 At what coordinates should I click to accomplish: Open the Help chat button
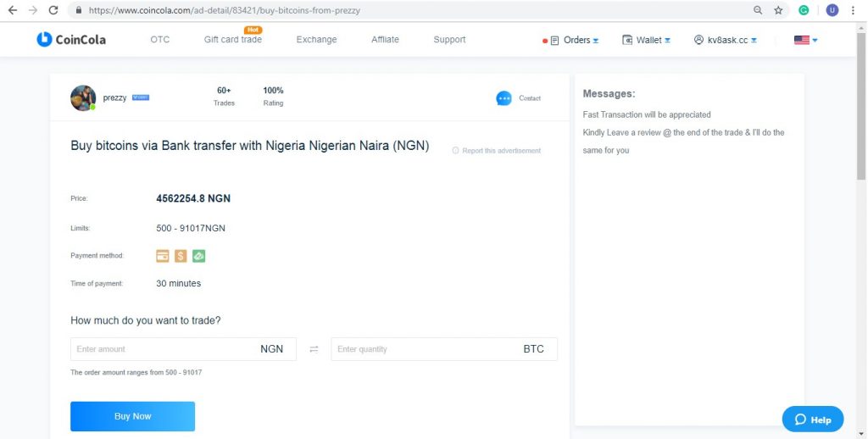(x=813, y=419)
